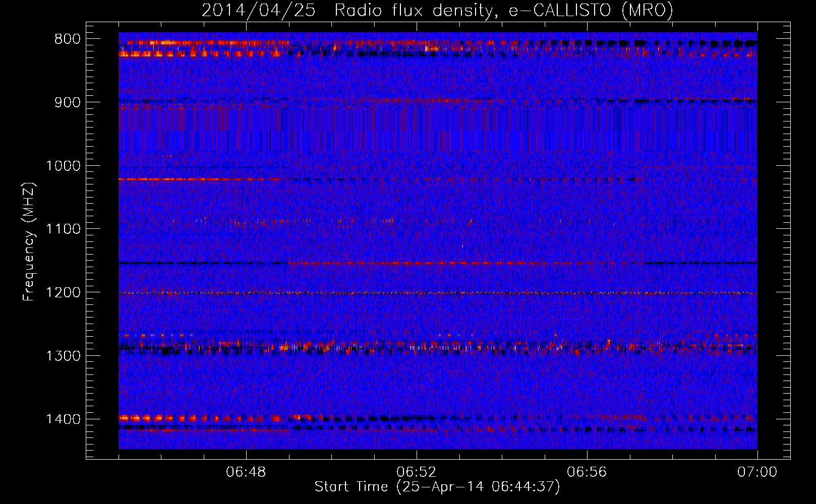Click the "Frequency (MHZ)" axis label
This screenshot has height=504, width=816.
click(x=29, y=242)
